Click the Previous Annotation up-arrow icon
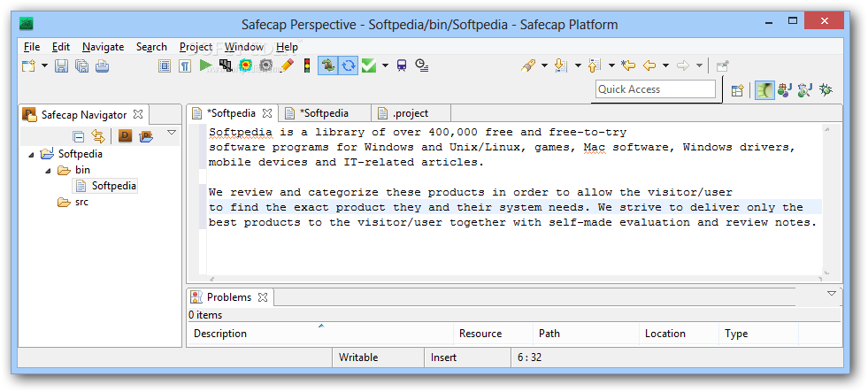This screenshot has width=868, height=392. [595, 65]
